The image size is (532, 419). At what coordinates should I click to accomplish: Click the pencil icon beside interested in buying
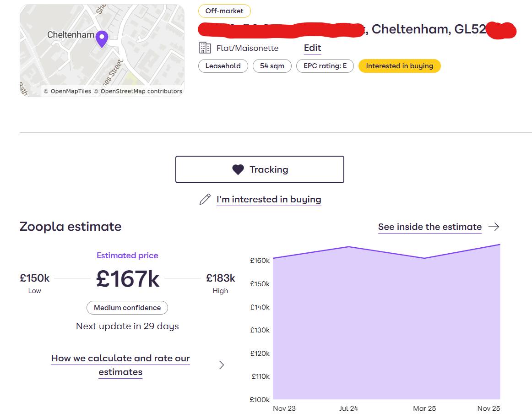coord(205,200)
